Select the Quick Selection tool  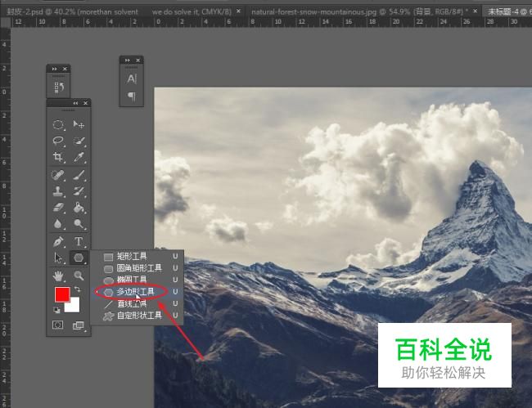click(x=79, y=141)
